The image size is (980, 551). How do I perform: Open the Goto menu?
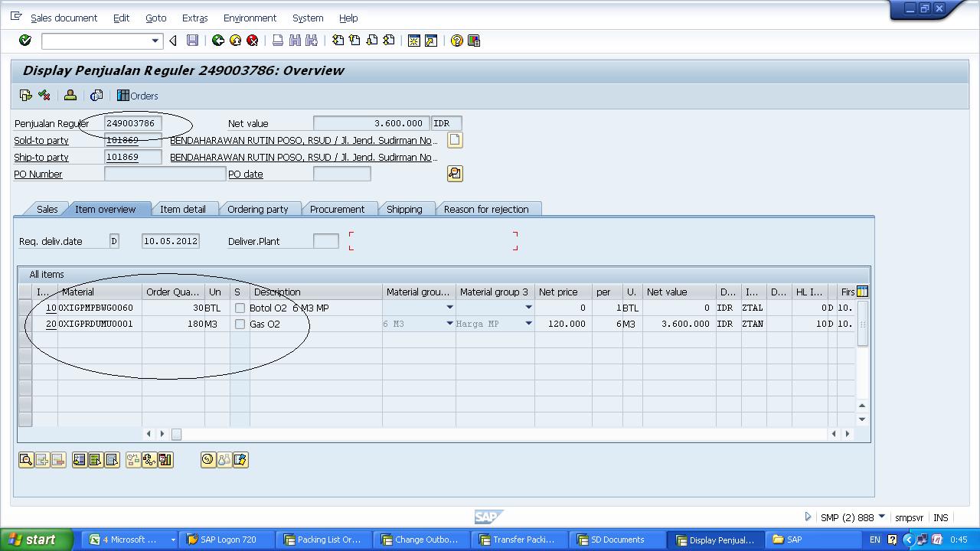(x=155, y=18)
